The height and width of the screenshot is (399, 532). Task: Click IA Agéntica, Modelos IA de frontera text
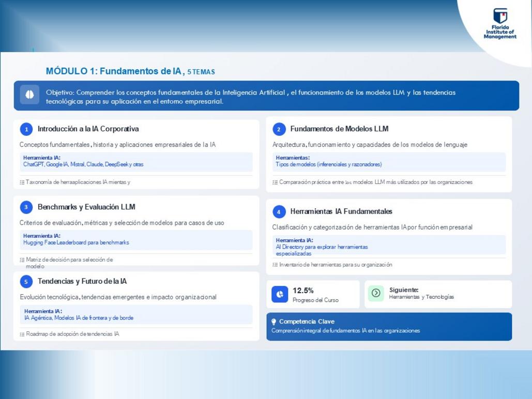pos(79,318)
